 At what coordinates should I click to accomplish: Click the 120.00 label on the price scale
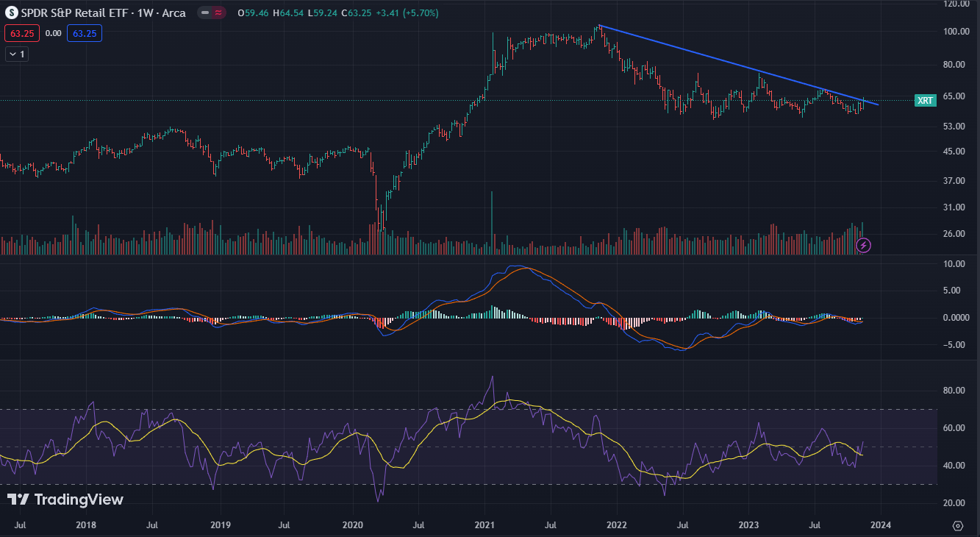(x=957, y=4)
